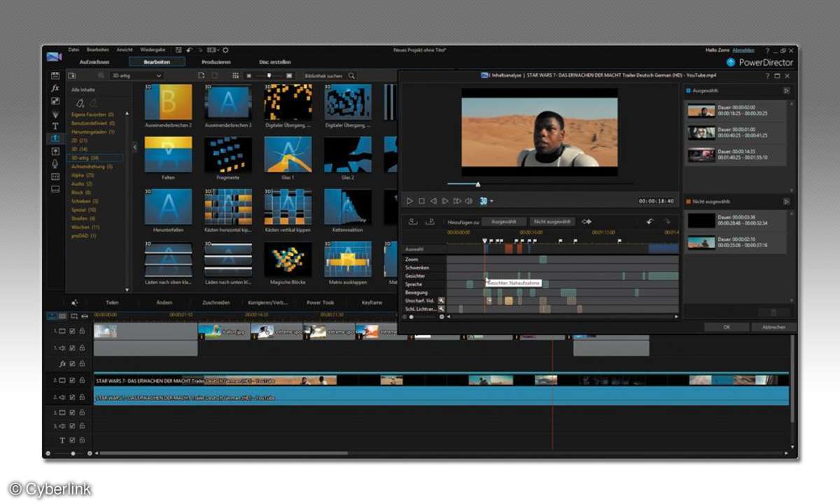Click the save project icon in the menu bar
840x504 pixels.
(x=179, y=50)
